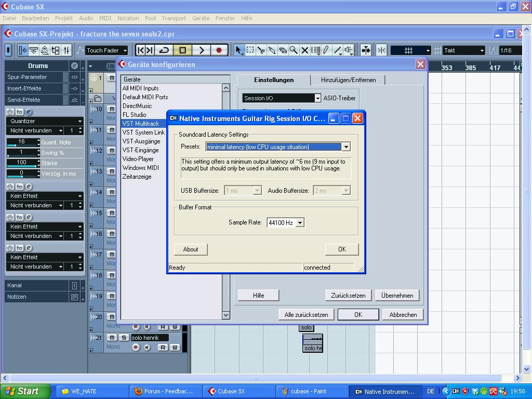532x399 pixels.
Task: Toggle the Snap button in toolbar
Action: point(382,50)
